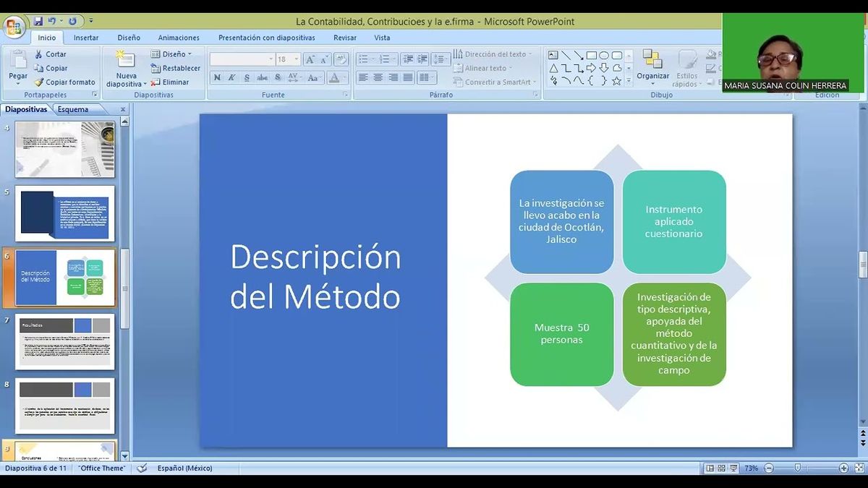Cut selection with Cortar

coord(50,54)
